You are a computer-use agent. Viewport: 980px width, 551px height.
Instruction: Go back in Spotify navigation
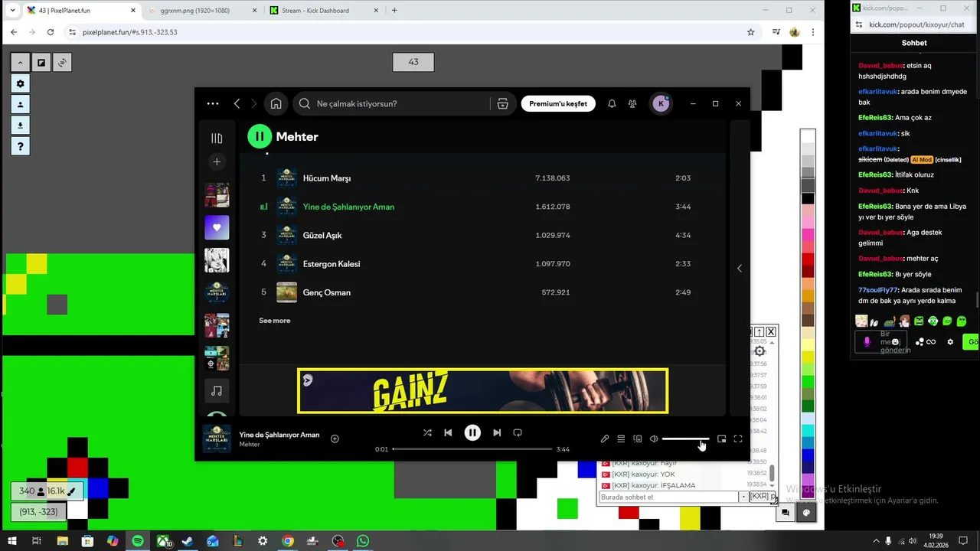point(237,103)
